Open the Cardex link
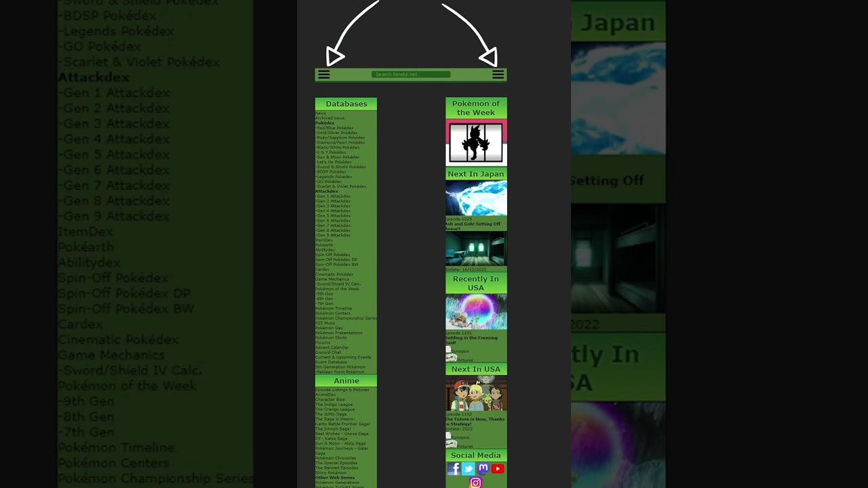Image resolution: width=868 pixels, height=488 pixels. [x=322, y=269]
